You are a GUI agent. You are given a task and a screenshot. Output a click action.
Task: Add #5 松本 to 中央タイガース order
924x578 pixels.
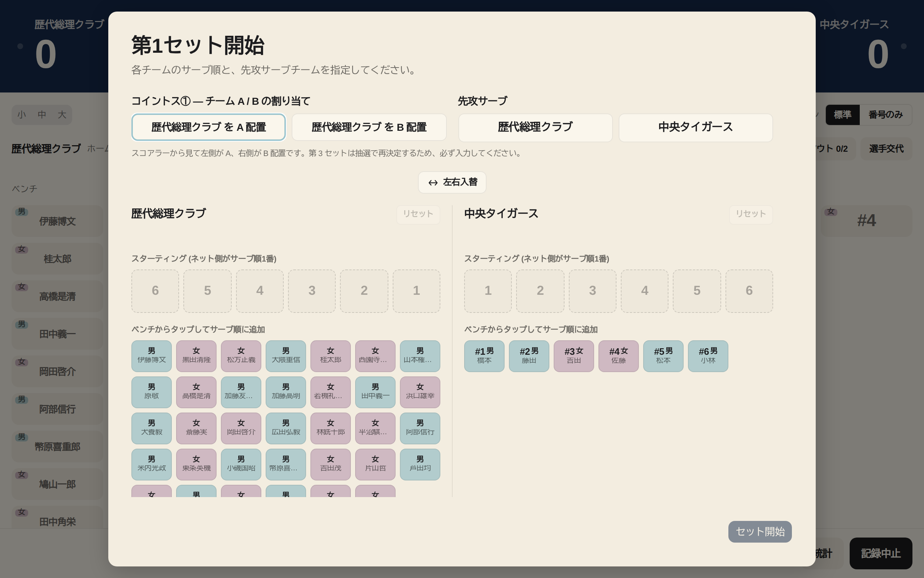[663, 356]
